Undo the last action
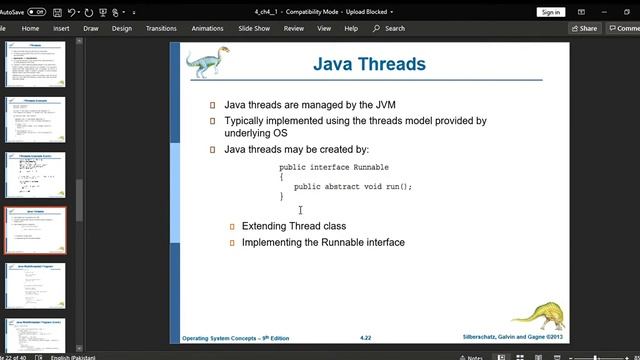Viewport: 640px width, 360px height. [x=71, y=12]
